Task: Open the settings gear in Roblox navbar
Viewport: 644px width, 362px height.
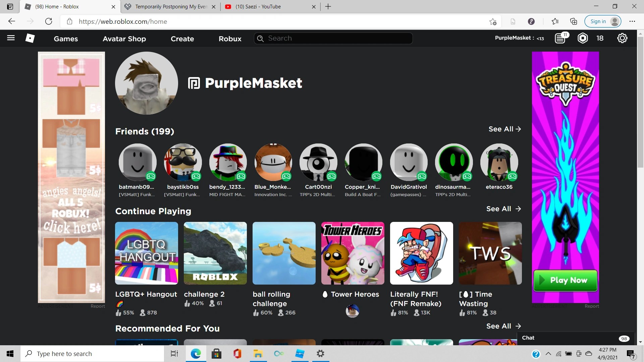Action: click(622, 38)
